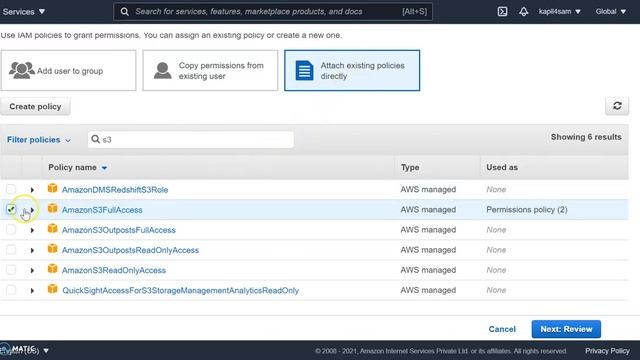Click the Type column header
Screen dimensions: 640x360
coord(410,167)
